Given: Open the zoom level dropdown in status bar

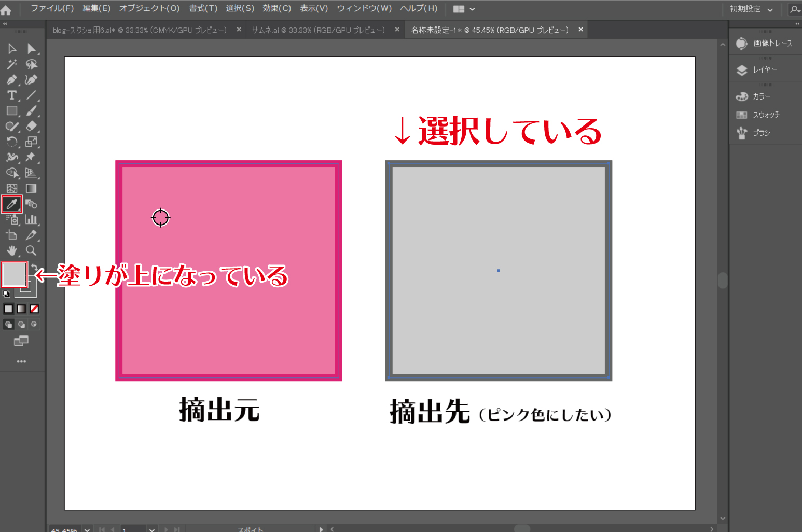Looking at the screenshot, I should (87, 529).
